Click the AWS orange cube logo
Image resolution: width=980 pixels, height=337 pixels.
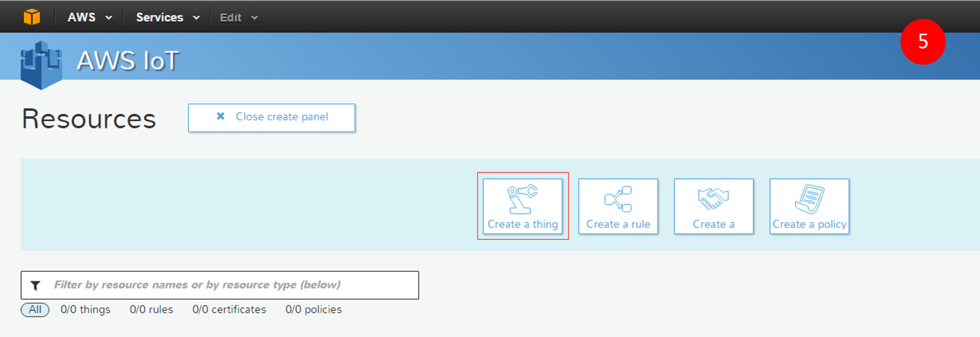coord(32,17)
